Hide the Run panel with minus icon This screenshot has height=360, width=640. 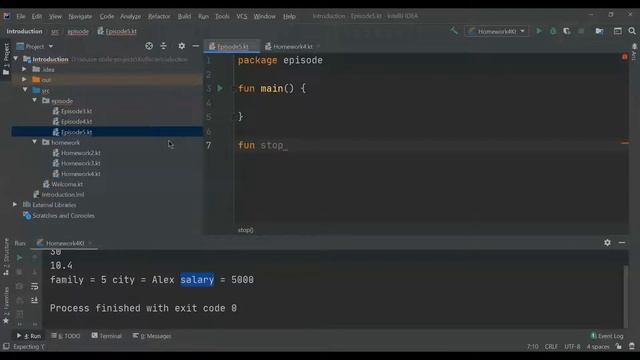click(622, 242)
